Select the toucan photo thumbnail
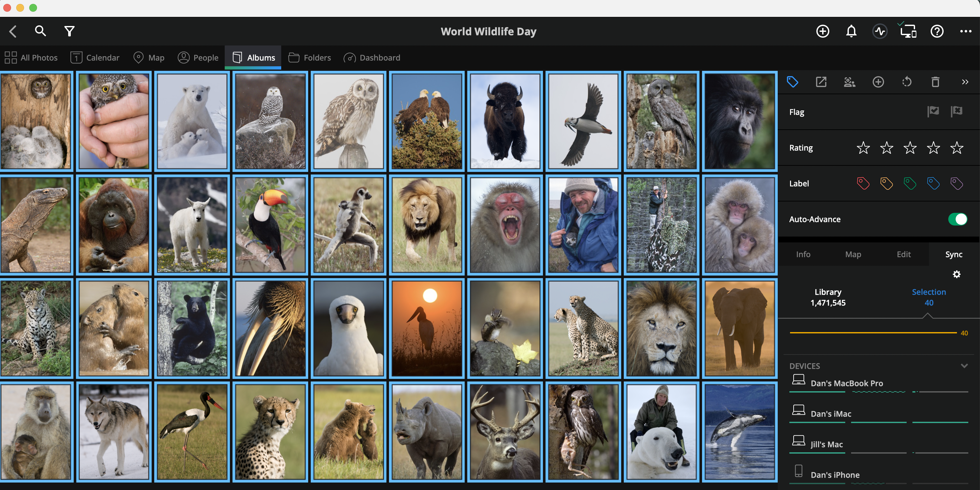Image resolution: width=980 pixels, height=490 pixels. 270,225
